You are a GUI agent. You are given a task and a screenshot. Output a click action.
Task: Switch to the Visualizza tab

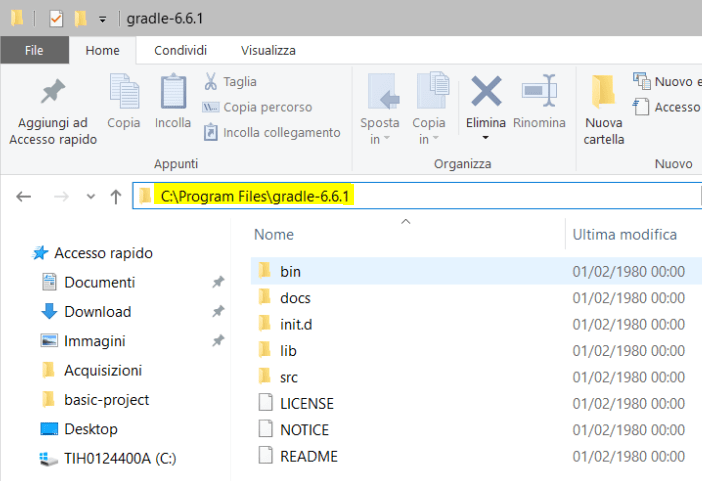point(268,50)
